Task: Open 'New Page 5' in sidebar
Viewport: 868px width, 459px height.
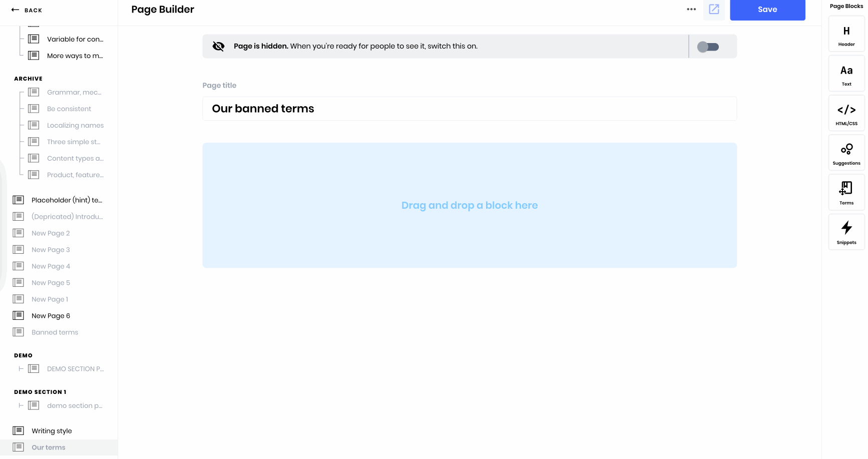Action: (51, 283)
